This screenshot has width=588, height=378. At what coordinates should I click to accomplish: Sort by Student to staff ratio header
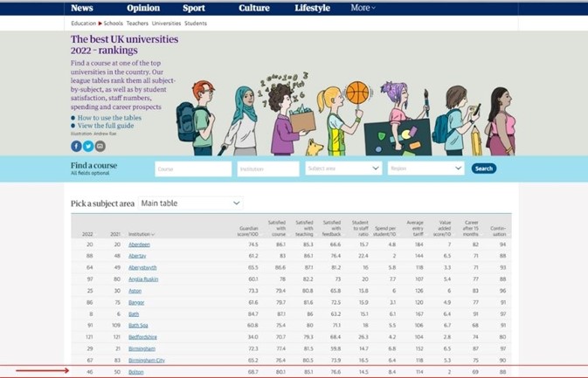pos(360,228)
